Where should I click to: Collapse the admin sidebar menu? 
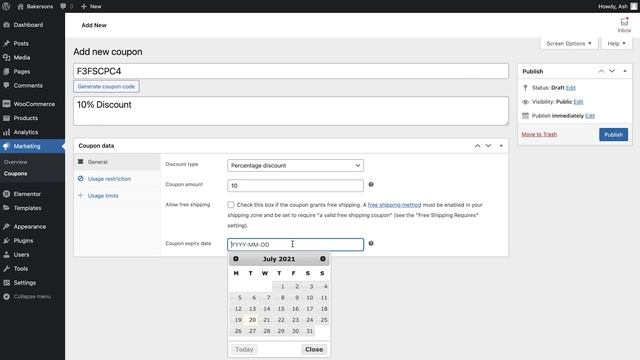click(x=32, y=297)
